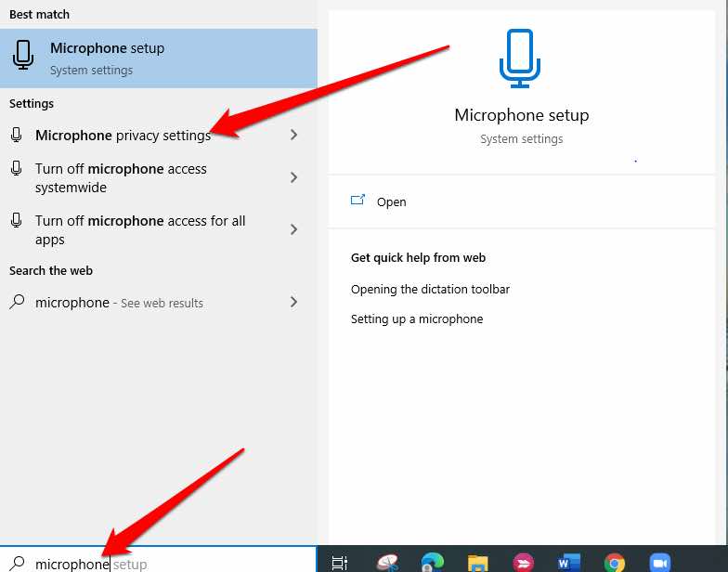Expand arrow for Microphone privacy settings
This screenshot has width=728, height=572.
point(293,135)
